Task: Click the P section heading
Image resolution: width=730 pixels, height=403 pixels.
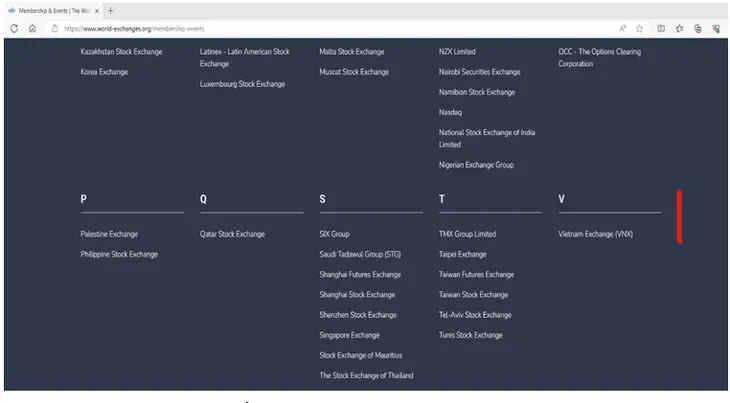Action: (x=84, y=199)
